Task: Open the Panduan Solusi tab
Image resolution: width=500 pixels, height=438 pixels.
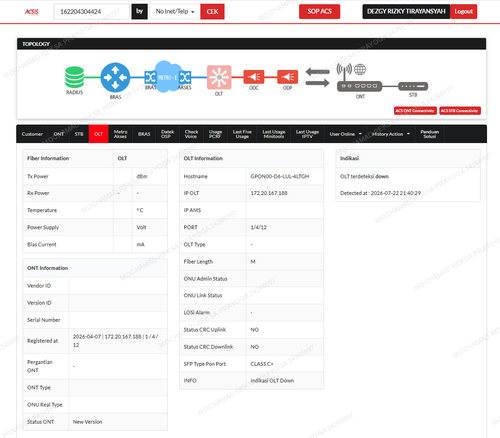Action: 430,134
